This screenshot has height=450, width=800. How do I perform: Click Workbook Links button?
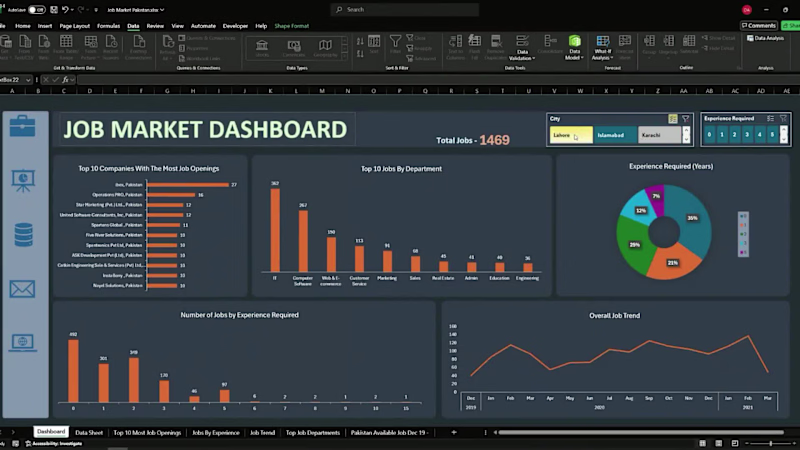200,59
